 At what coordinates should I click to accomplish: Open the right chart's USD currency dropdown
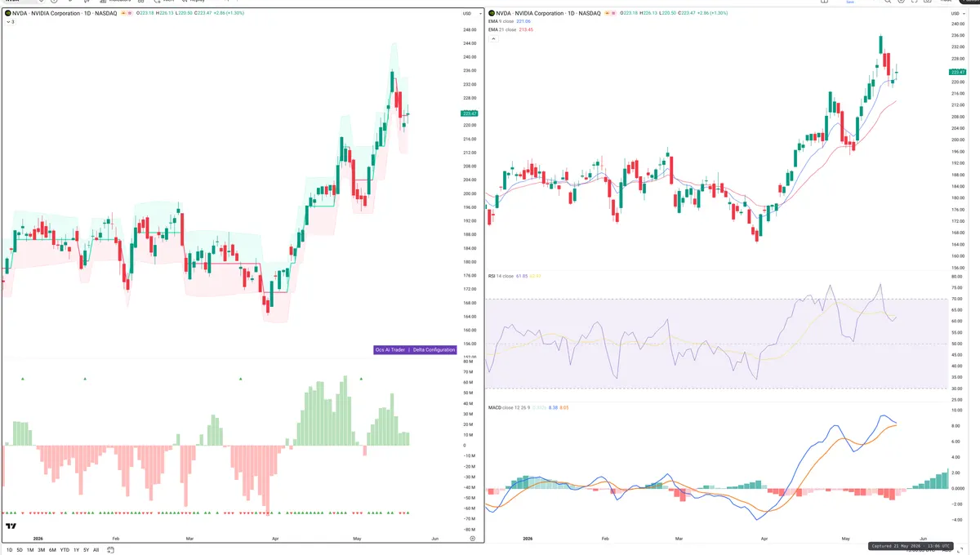(957, 14)
